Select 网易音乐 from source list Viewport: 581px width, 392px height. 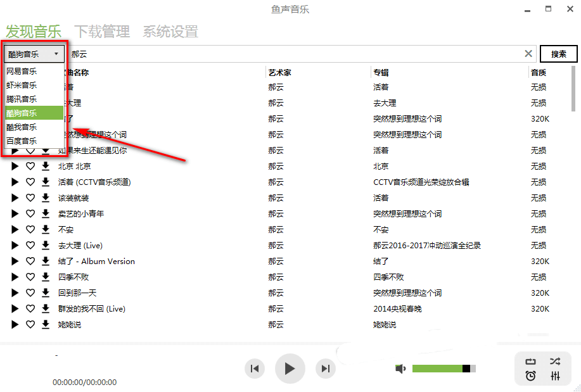(x=34, y=71)
